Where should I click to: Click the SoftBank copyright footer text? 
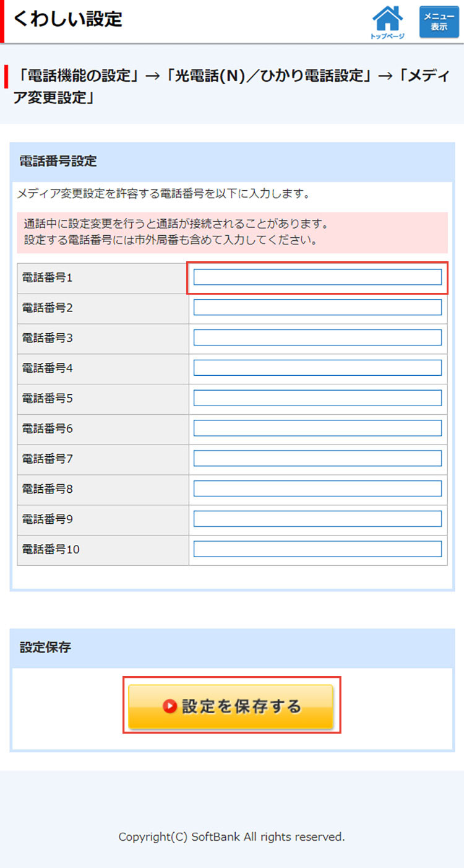[x=231, y=837]
